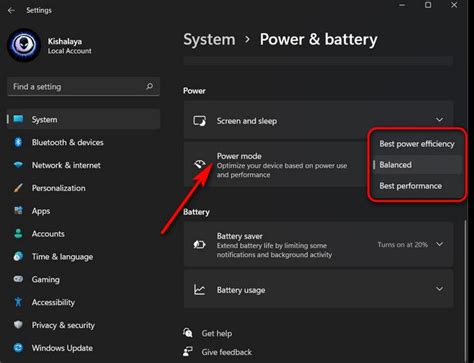Image resolution: width=474 pixels, height=363 pixels.
Task: Click the back arrow icon in Settings
Action: tap(11, 10)
